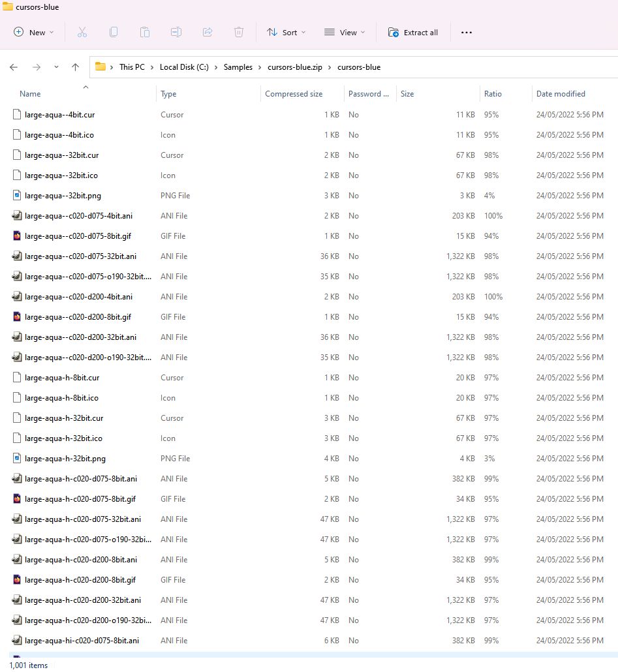
Task: Select cursors-blue.zip breadcrumb segment
Action: (x=296, y=67)
